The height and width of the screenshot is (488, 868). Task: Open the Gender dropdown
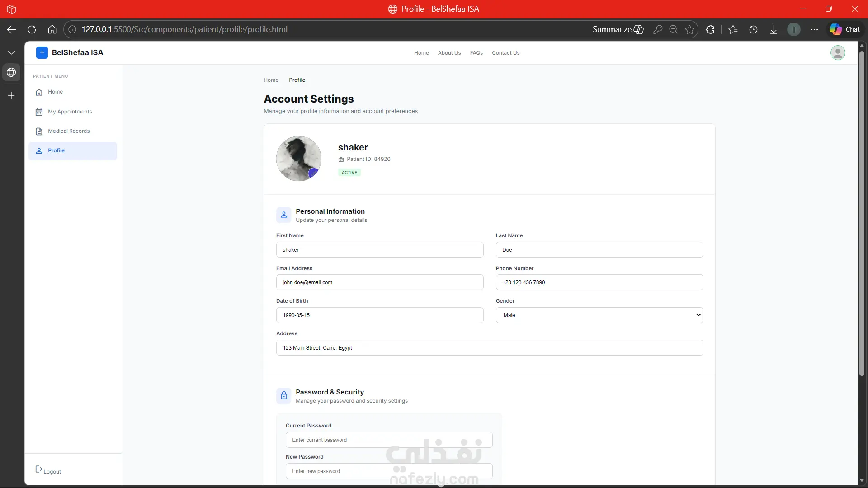tap(599, 315)
